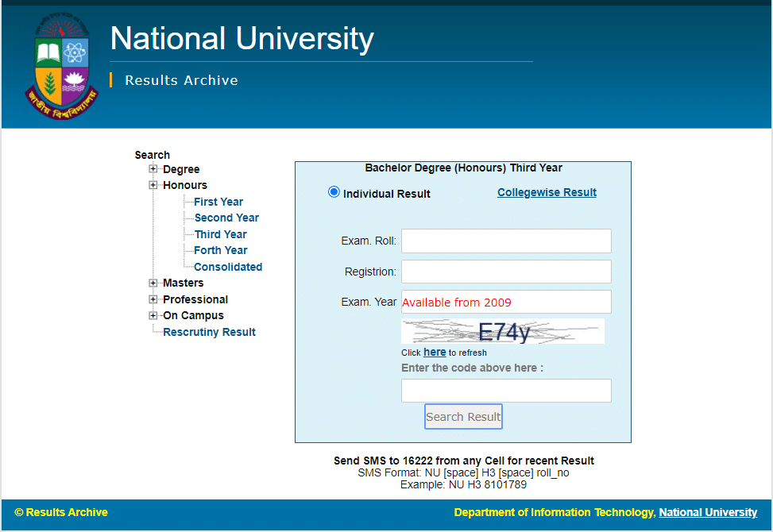The width and height of the screenshot is (773, 532).
Task: Select the Individual Result radio button
Action: tap(334, 192)
